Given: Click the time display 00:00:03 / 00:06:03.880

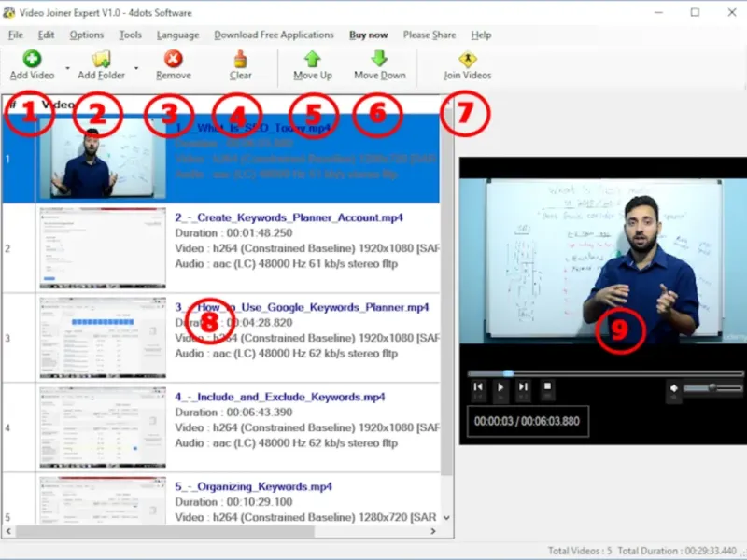Looking at the screenshot, I should pyautogui.click(x=528, y=421).
